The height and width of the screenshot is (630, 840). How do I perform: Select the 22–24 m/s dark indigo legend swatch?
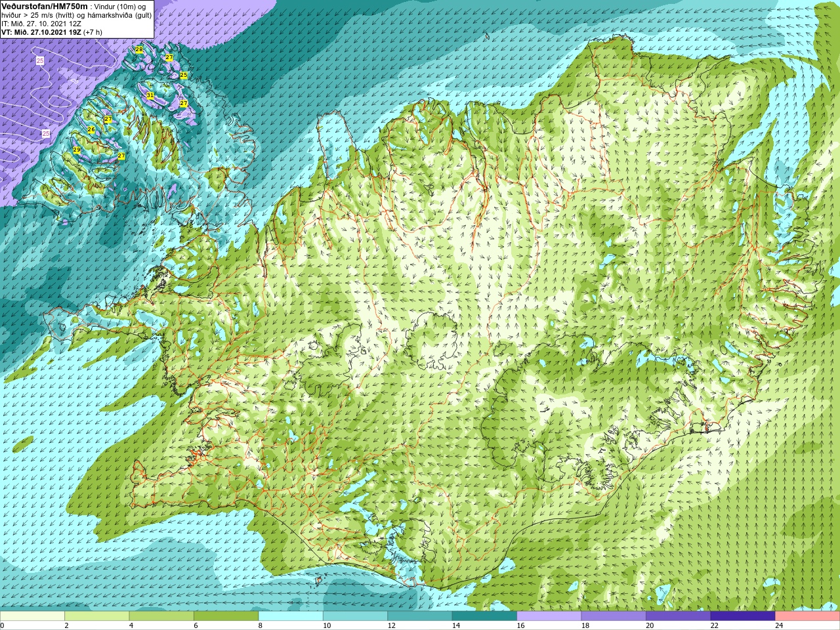pos(743,616)
